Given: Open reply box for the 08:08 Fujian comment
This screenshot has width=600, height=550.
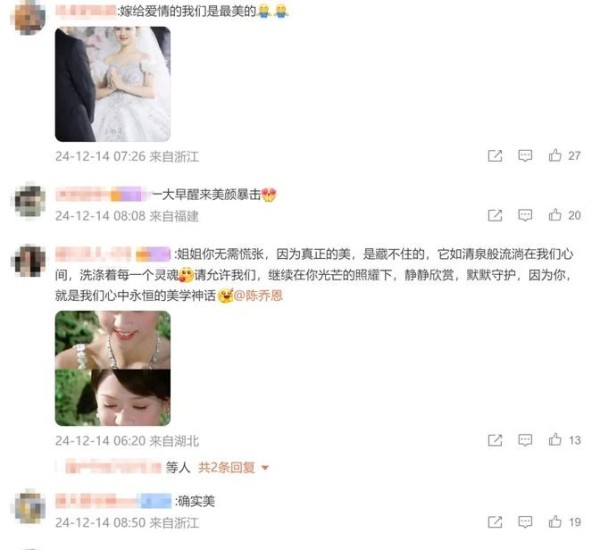Looking at the screenshot, I should point(525,215).
